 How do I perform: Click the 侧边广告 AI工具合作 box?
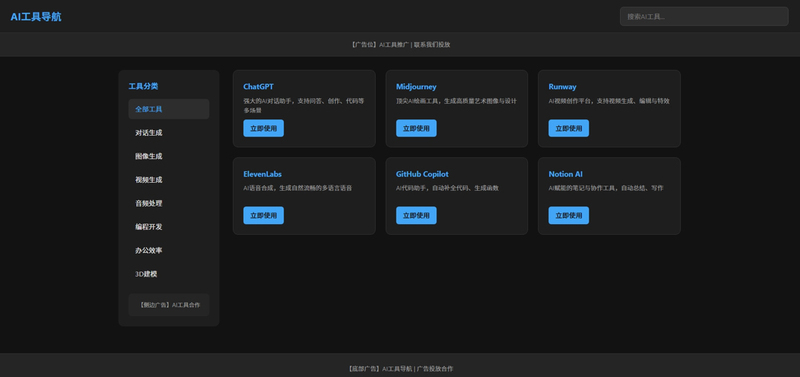(169, 305)
